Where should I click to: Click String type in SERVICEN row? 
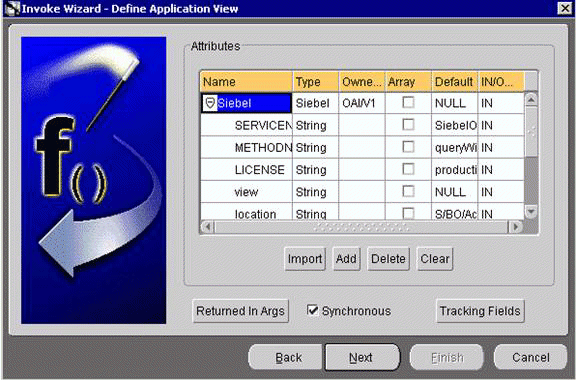click(316, 125)
